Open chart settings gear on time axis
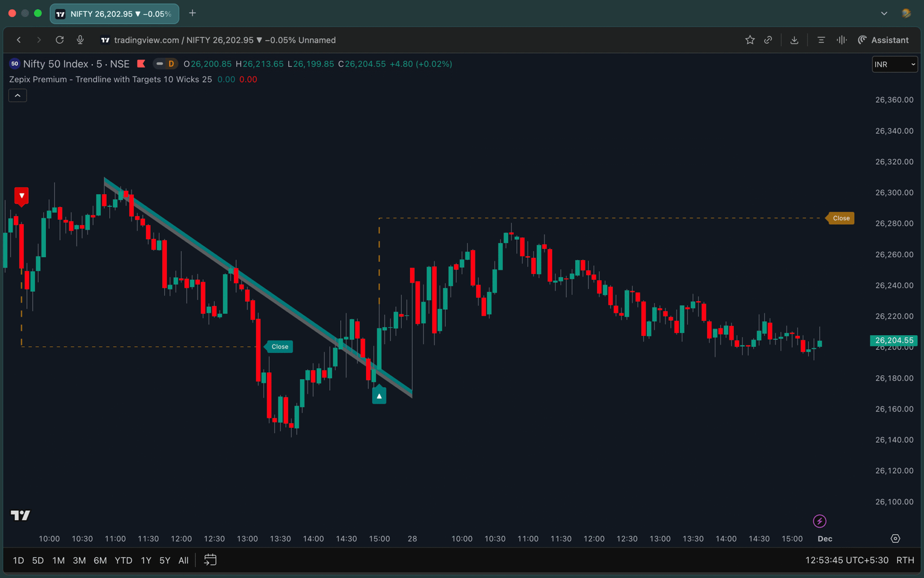 pos(895,539)
